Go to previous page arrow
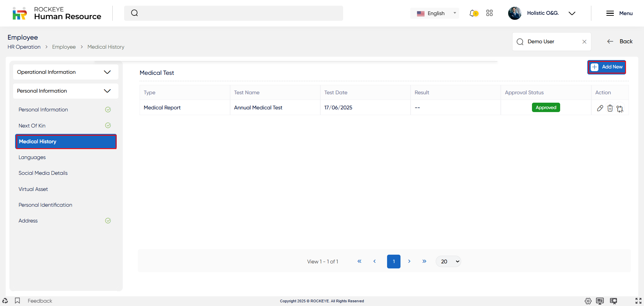The image size is (644, 306). pos(374,261)
